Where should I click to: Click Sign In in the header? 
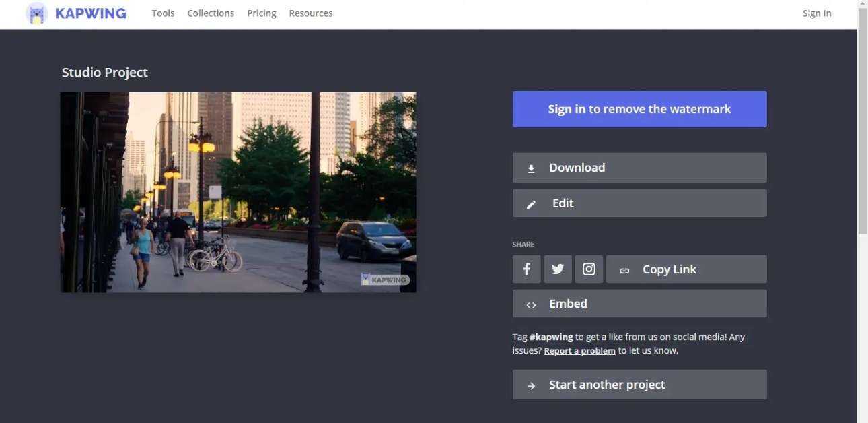[x=816, y=13]
